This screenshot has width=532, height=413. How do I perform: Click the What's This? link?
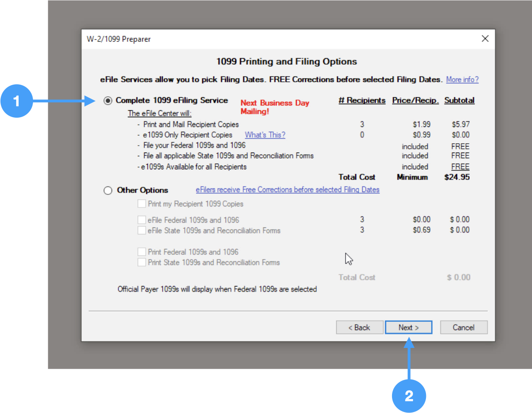[265, 135]
